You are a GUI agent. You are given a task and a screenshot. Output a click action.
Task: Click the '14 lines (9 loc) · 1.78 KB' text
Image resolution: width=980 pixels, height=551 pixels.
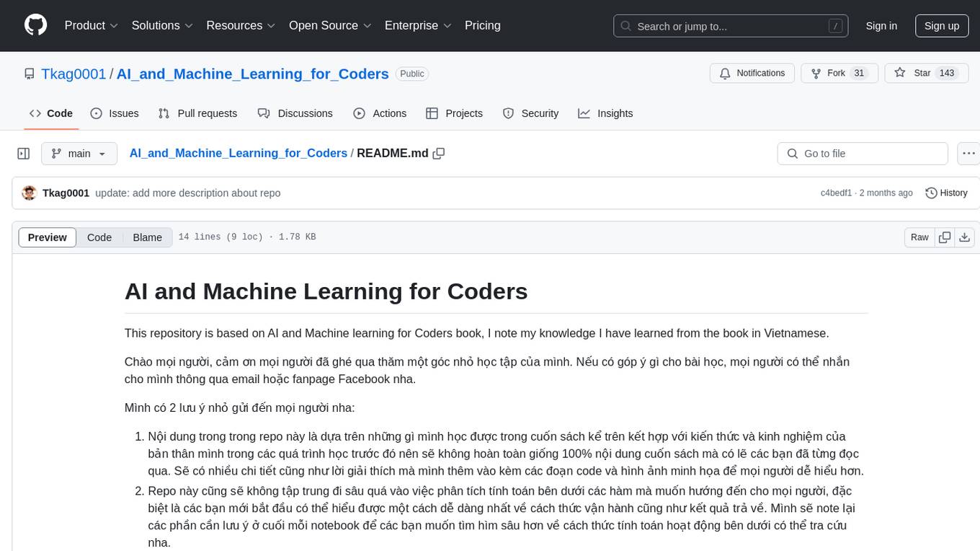[x=247, y=237]
